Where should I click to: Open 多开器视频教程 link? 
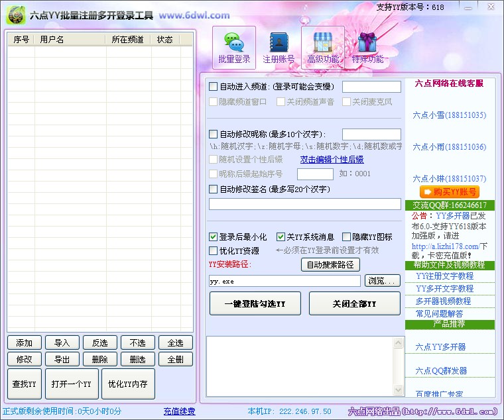point(443,301)
